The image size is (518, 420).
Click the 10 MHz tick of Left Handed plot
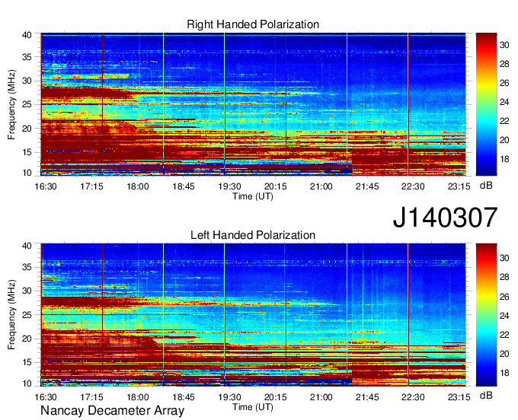27,383
